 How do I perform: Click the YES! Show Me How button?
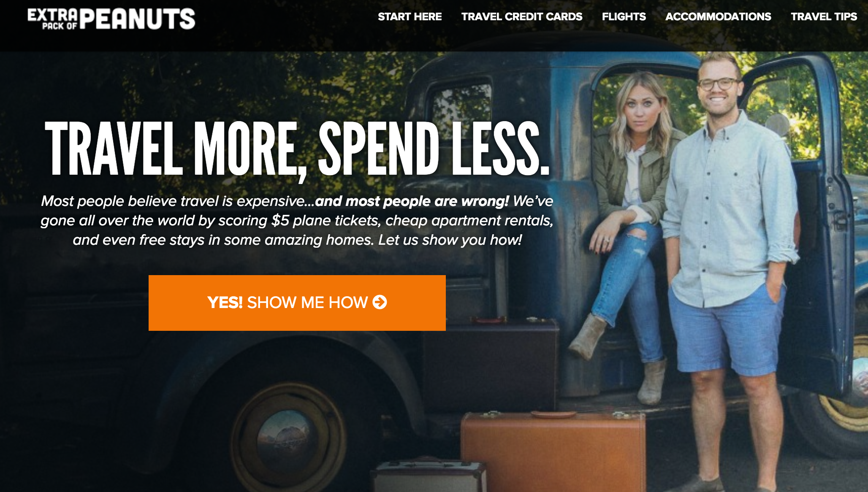(297, 303)
